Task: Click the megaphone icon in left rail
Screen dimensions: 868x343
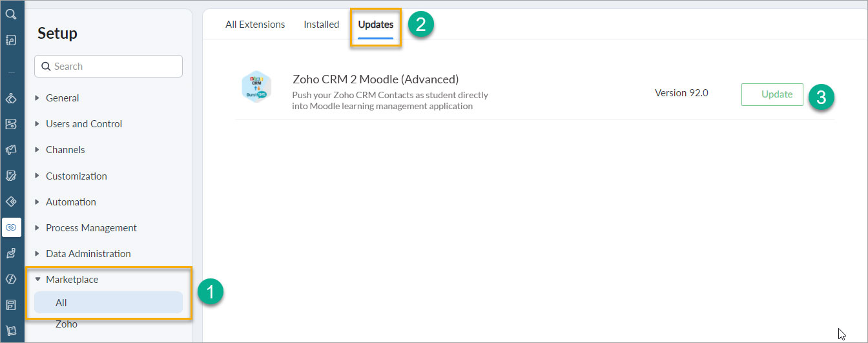Action: [11, 150]
